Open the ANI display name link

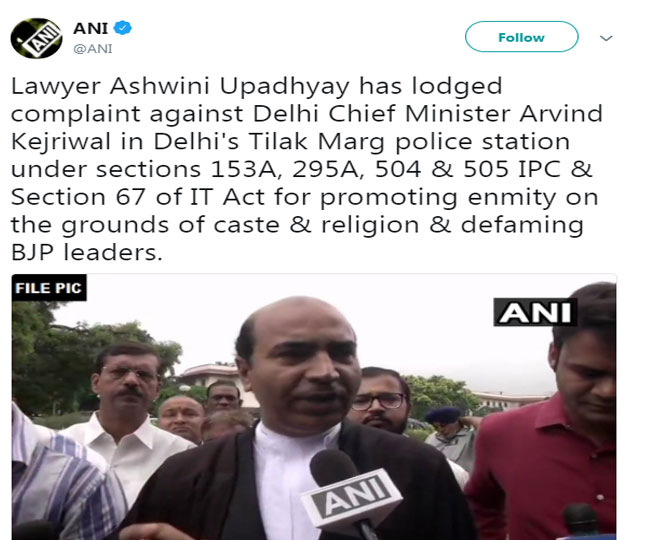coord(90,28)
